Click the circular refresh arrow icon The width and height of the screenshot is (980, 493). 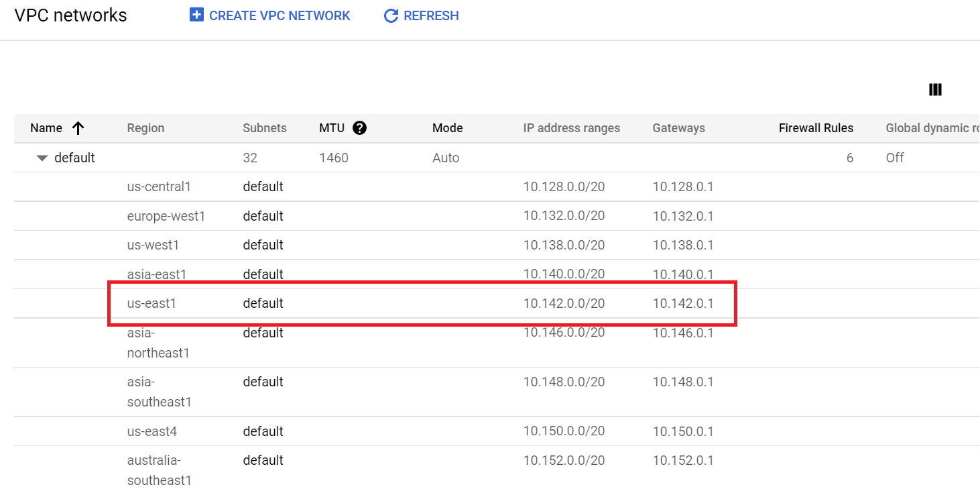point(391,16)
